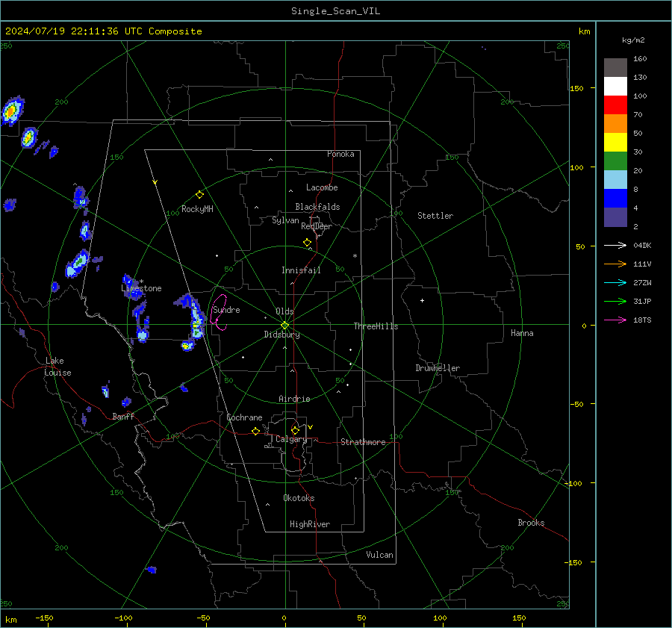
Task: Click the Hanna town label
Action: 522,333
